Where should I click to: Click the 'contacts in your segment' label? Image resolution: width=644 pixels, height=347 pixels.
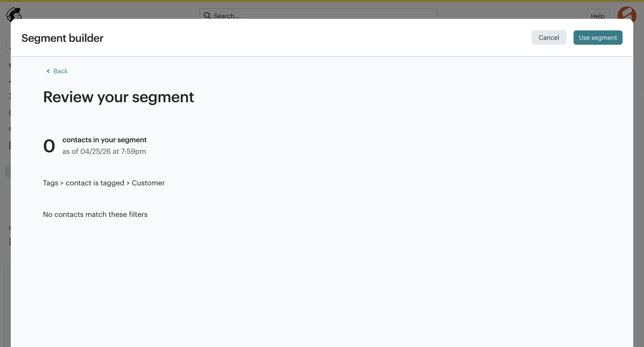pos(104,140)
